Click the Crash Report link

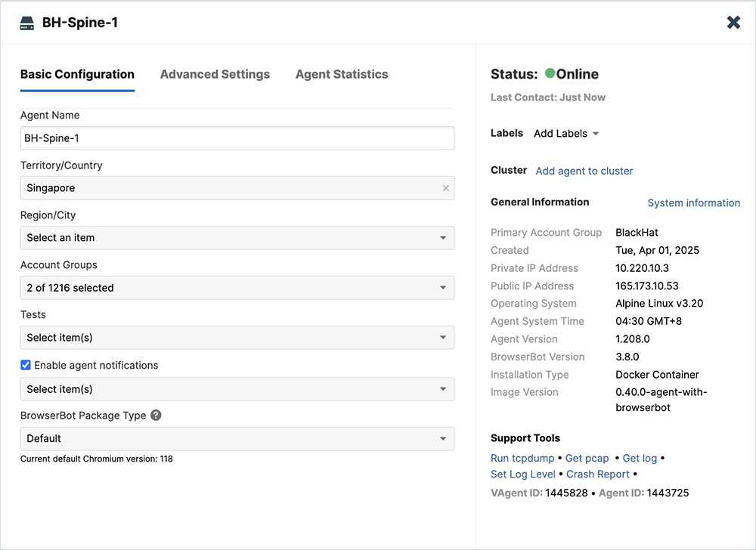coord(597,474)
